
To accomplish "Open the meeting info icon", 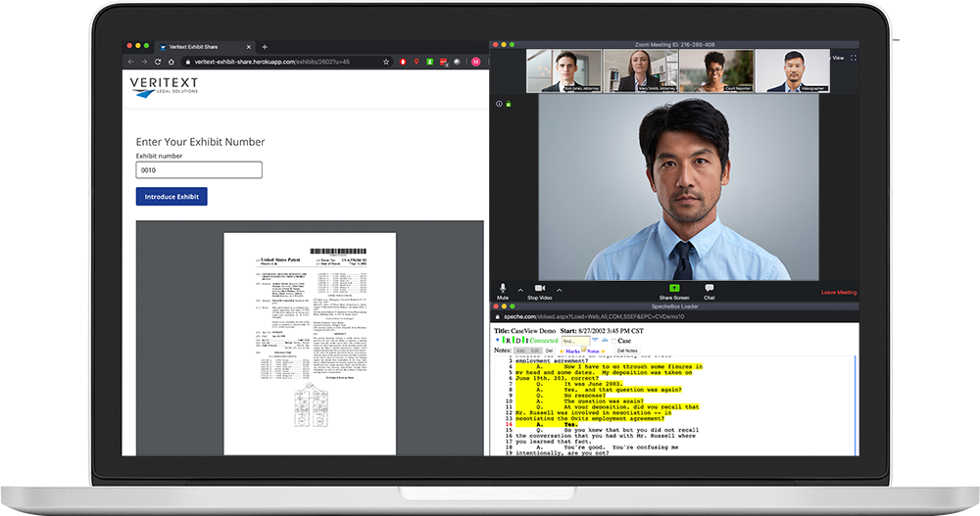I will (x=498, y=104).
